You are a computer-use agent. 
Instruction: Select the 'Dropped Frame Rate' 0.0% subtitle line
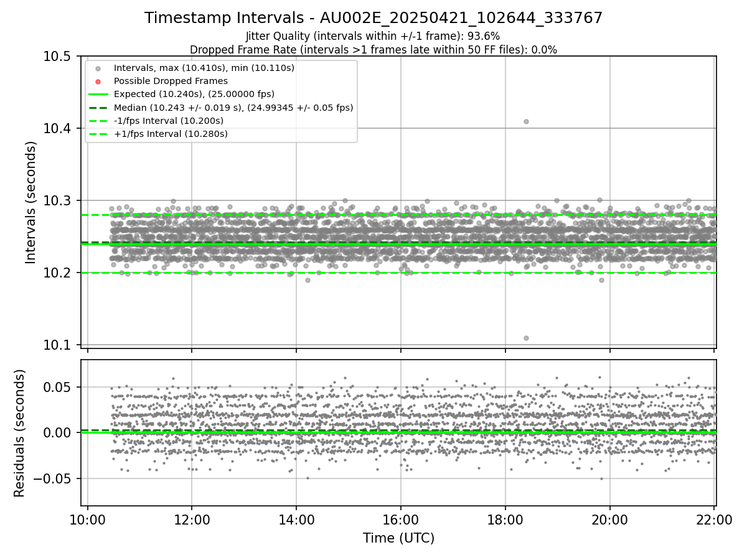[x=374, y=49]
